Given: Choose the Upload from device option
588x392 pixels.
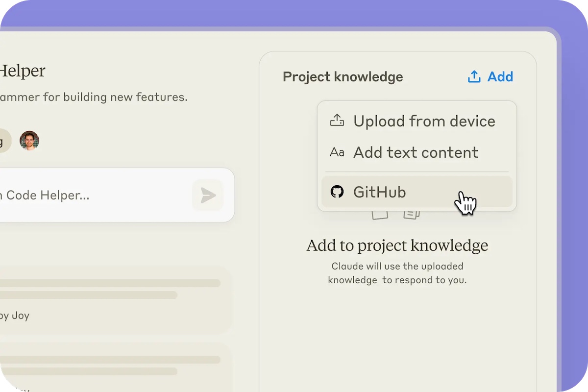Looking at the screenshot, I should coord(424,121).
